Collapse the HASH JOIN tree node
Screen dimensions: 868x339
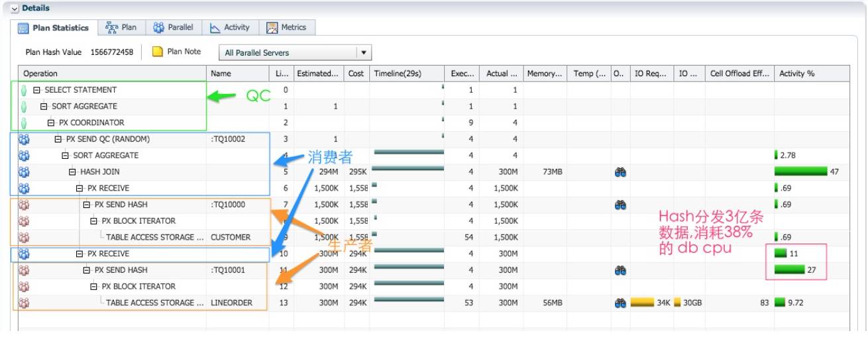click(73, 172)
